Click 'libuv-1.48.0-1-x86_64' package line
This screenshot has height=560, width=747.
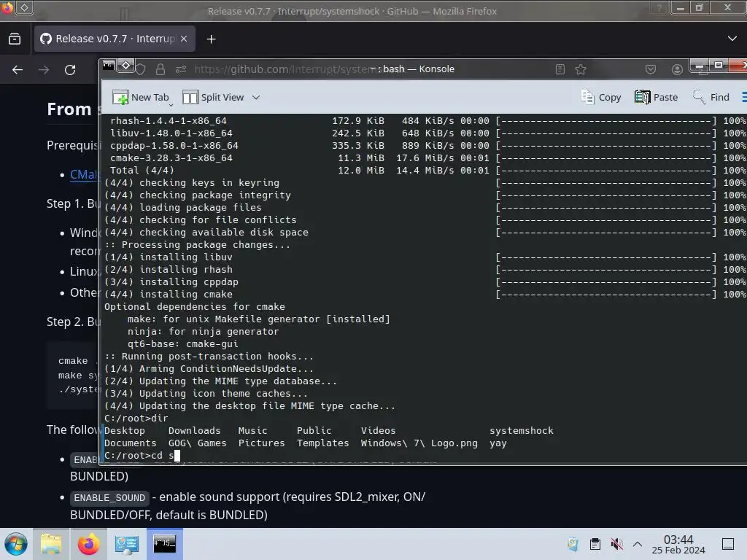(x=171, y=133)
